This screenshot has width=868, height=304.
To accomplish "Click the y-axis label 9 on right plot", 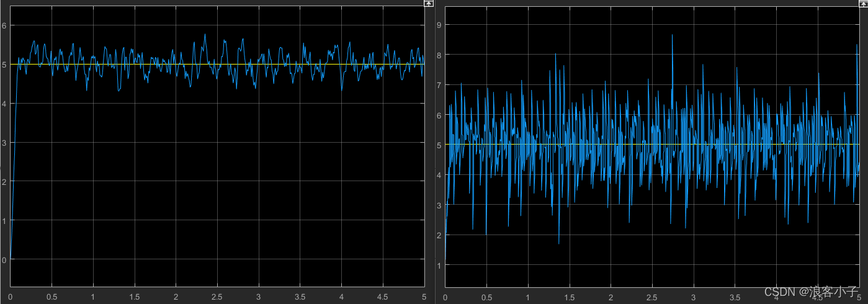I will 439,25.
